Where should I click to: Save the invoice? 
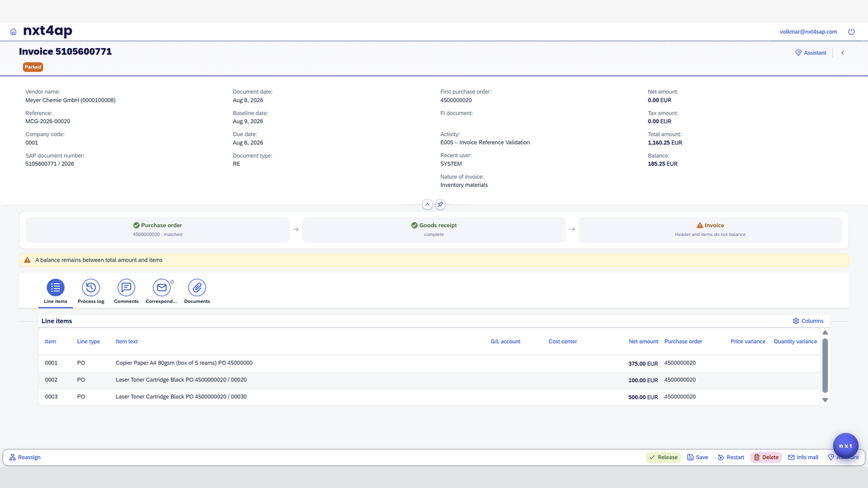click(698, 457)
